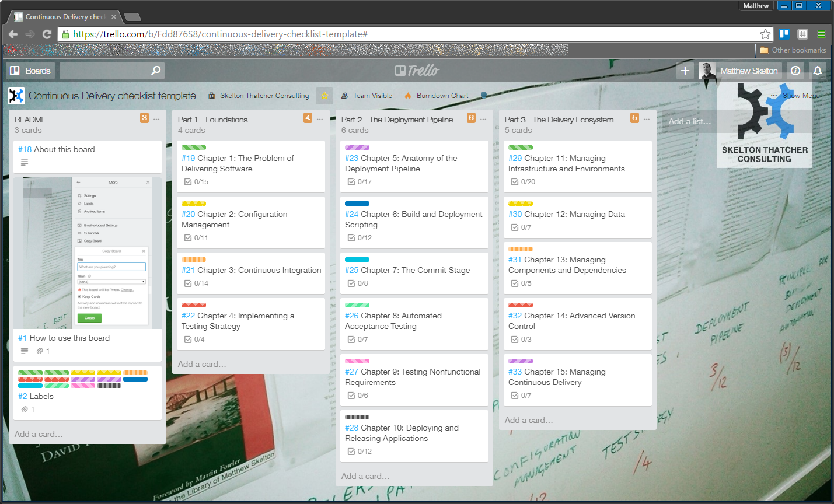Image resolution: width=834 pixels, height=504 pixels.
Task: Click the green label on the Chapter 1 card
Action: tap(194, 148)
